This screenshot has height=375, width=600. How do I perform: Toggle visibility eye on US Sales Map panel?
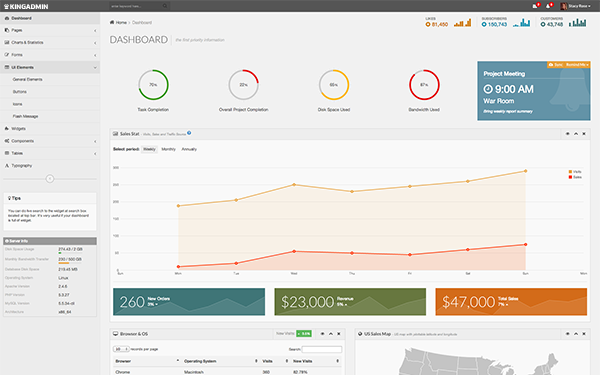click(x=567, y=334)
